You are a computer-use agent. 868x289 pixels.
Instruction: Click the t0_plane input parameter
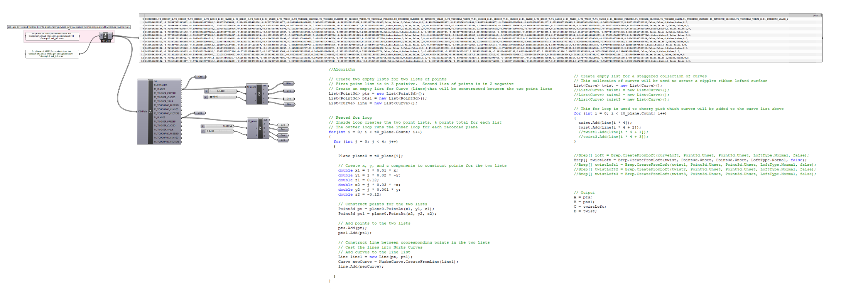coord(252,87)
